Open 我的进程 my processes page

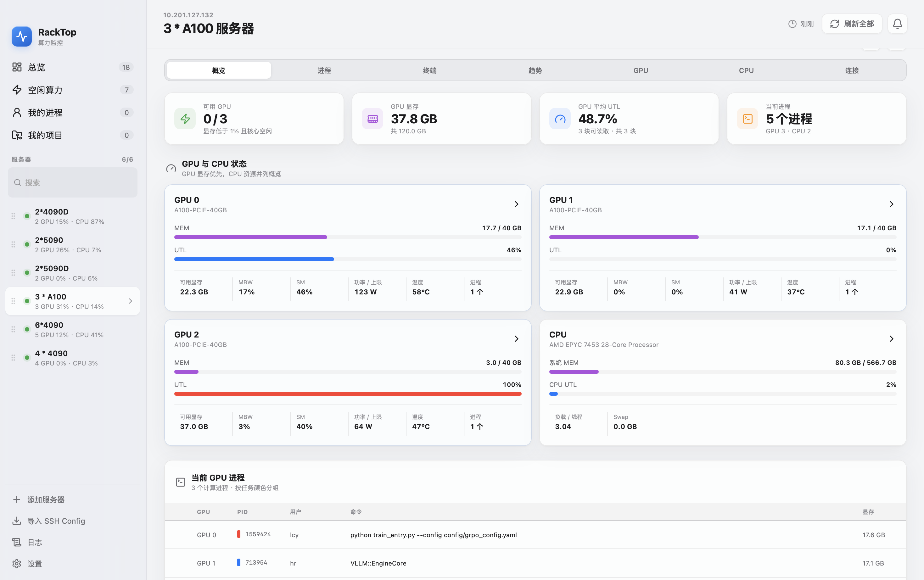coord(72,112)
